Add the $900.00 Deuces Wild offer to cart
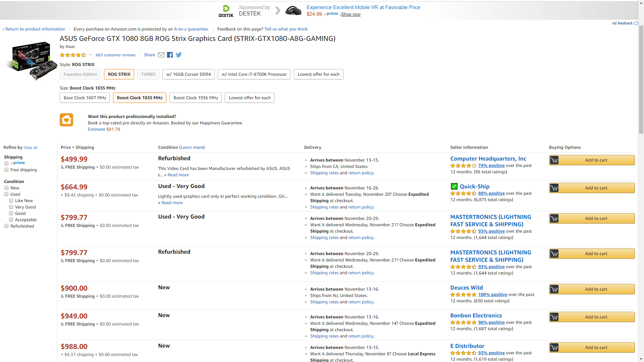Viewport: 644px width, 362px height. click(592, 289)
